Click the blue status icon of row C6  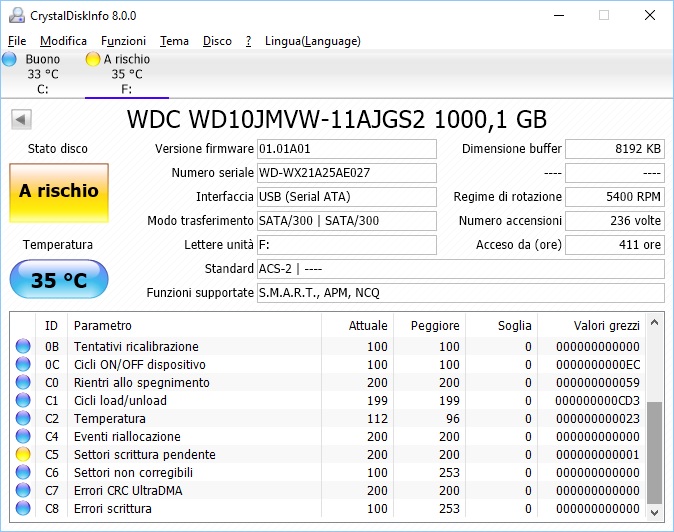point(23,473)
